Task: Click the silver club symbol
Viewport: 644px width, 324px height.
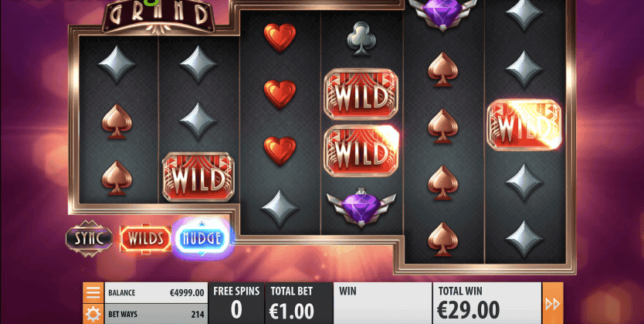Action: [x=361, y=38]
